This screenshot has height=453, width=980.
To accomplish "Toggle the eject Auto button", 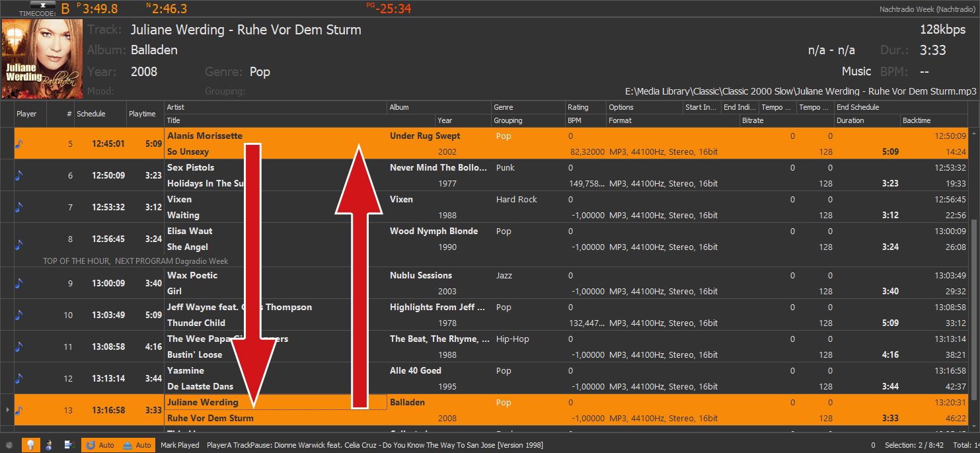I will pos(137,445).
